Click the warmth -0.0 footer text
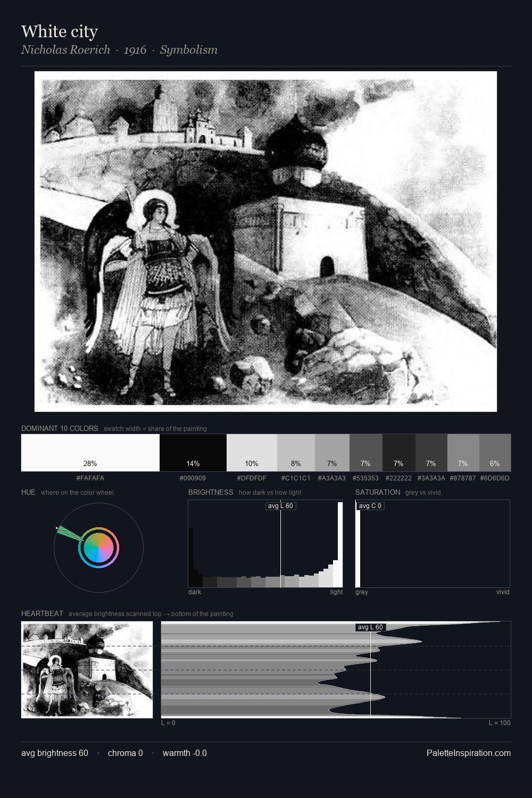 (x=185, y=753)
